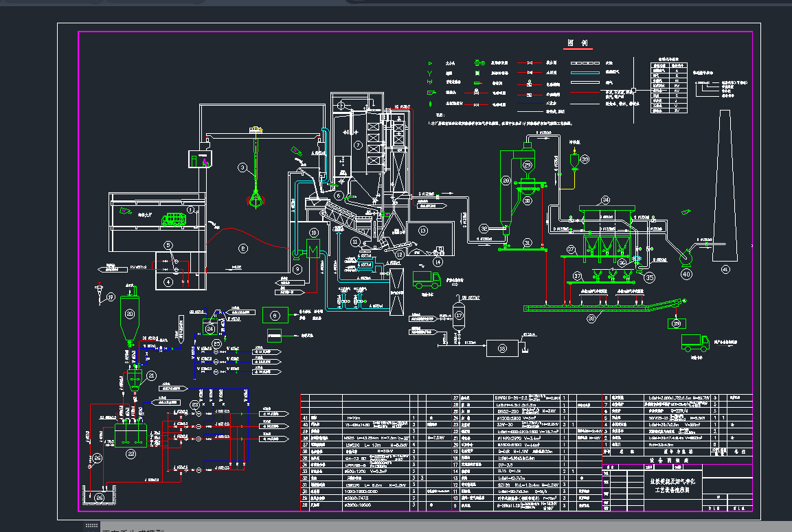Select equipment bubble number 34 above the bag filter

pos(605,200)
